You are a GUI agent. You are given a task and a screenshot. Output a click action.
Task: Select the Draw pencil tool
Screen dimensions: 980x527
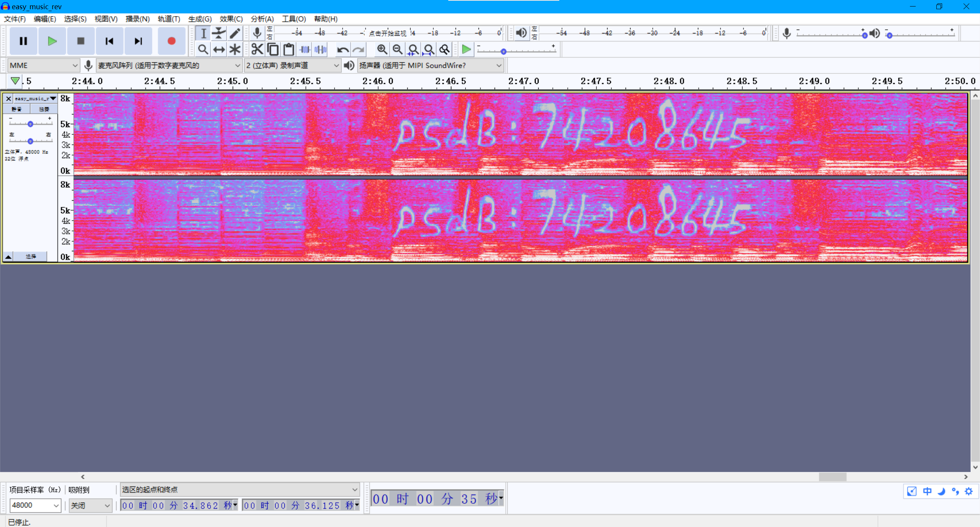(x=235, y=33)
